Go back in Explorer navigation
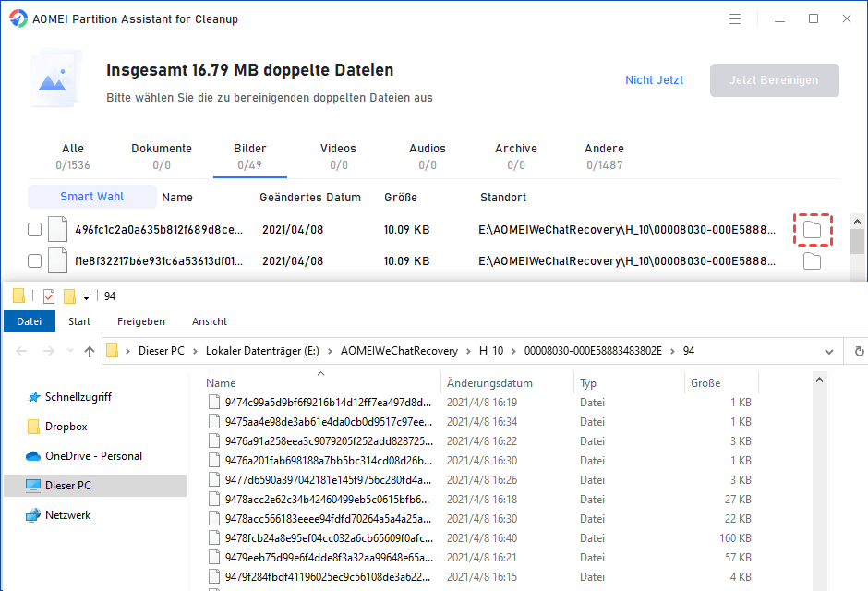Viewport: 868px width, 591px height. 21,351
